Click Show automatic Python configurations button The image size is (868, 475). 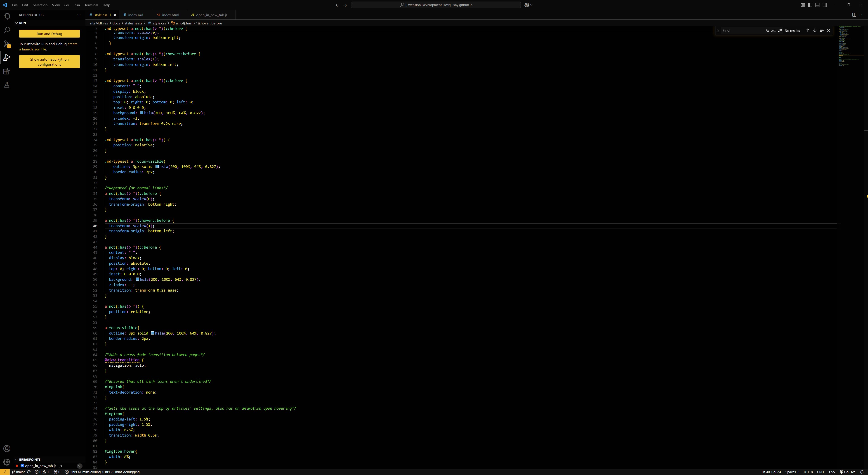tap(49, 62)
